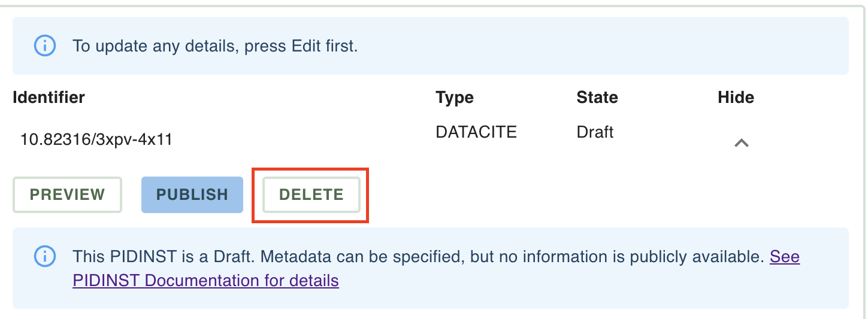This screenshot has width=868, height=319.
Task: Select the identifier 10.82316/3xpv-4x11 text
Action: coord(96,139)
